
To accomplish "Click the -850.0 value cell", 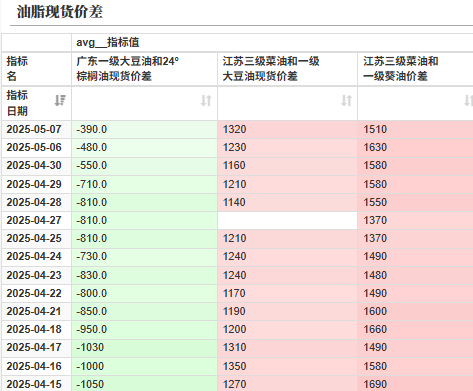I will click(144, 311).
